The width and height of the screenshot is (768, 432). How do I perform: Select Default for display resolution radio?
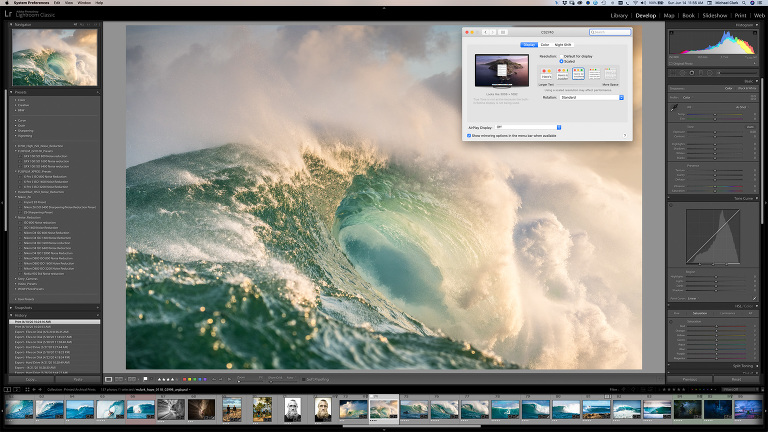561,56
